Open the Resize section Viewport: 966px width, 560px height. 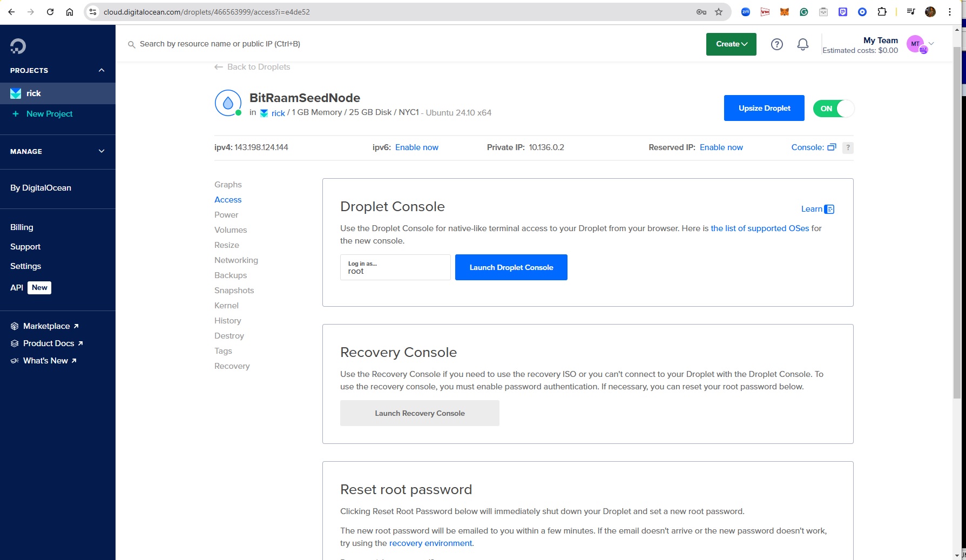point(227,245)
